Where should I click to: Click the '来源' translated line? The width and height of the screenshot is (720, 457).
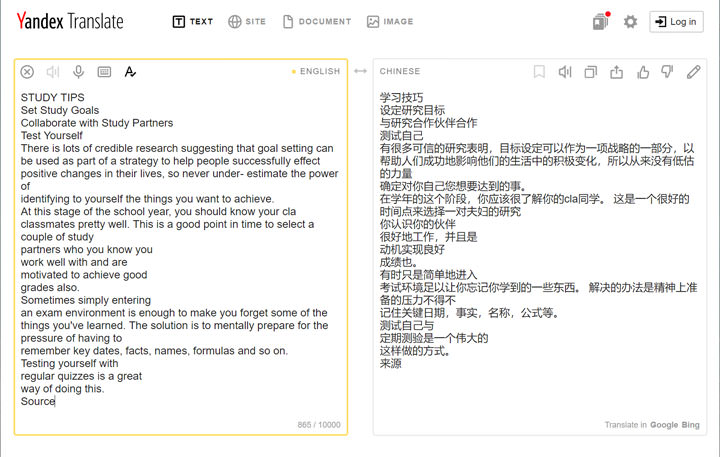(x=391, y=363)
